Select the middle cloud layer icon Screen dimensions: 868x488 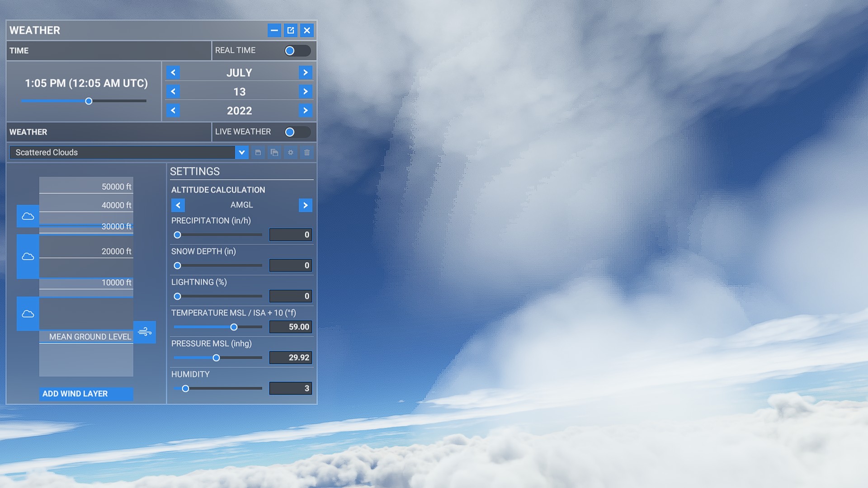28,257
